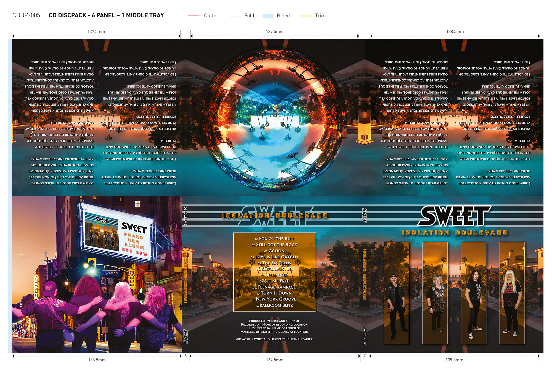552x392 pixels.
Task: Select track "01. Fox on the Run"
Action: point(274,239)
